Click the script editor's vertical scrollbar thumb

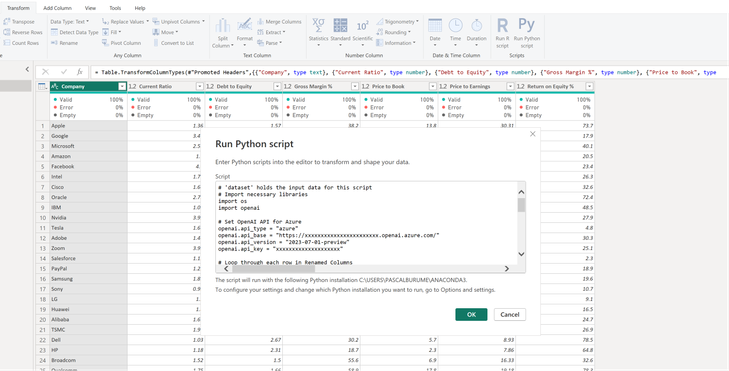tap(521, 205)
